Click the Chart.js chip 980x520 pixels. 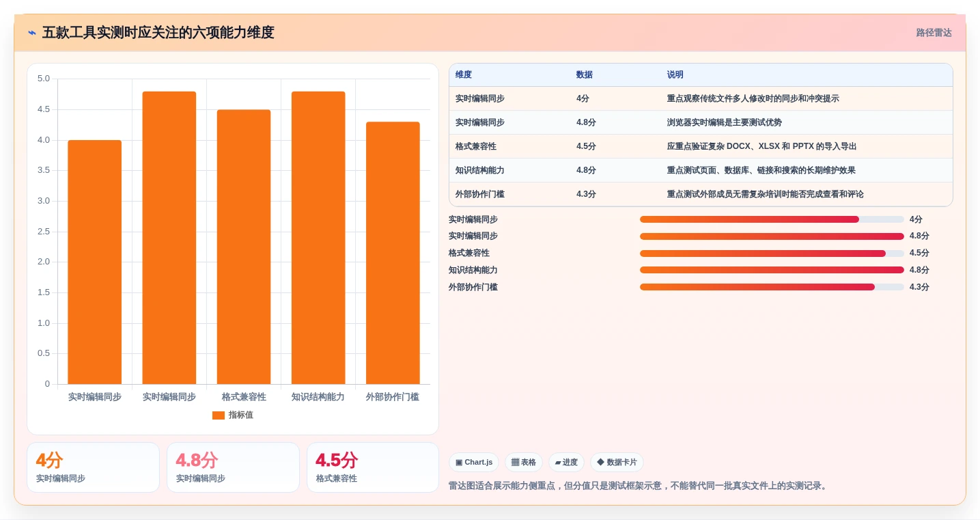point(474,463)
